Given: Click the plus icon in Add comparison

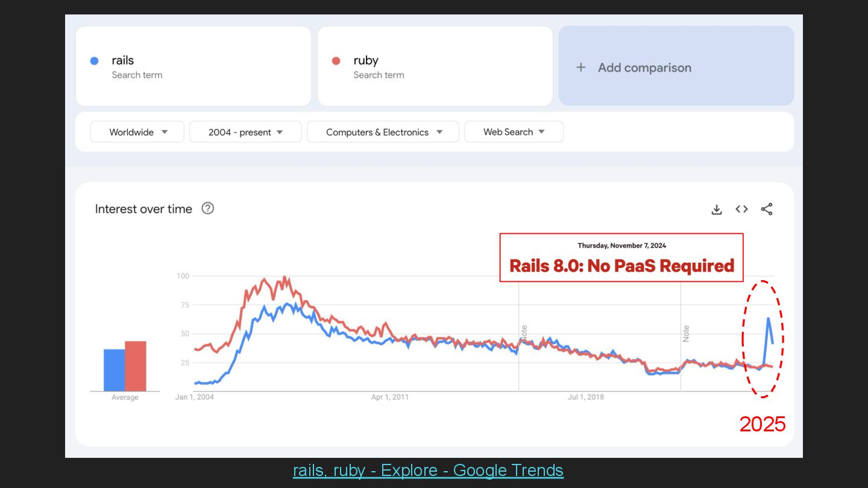Looking at the screenshot, I should pos(580,67).
